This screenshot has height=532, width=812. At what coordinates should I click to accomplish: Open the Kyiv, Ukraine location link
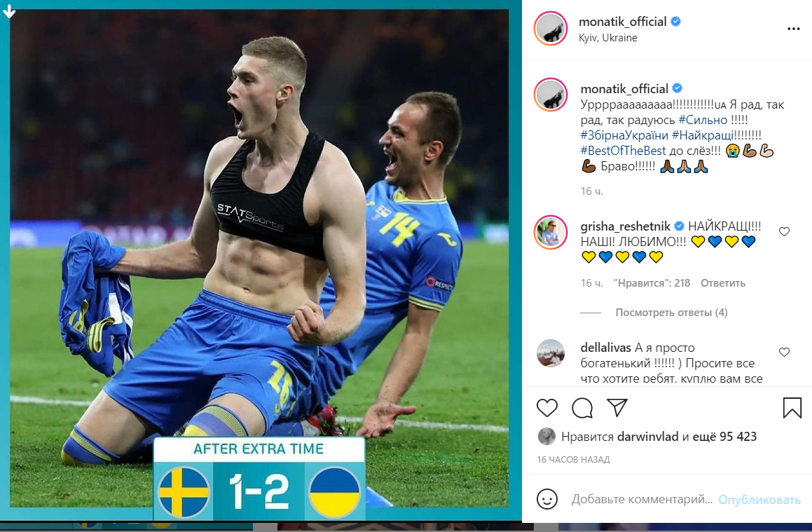(x=607, y=38)
